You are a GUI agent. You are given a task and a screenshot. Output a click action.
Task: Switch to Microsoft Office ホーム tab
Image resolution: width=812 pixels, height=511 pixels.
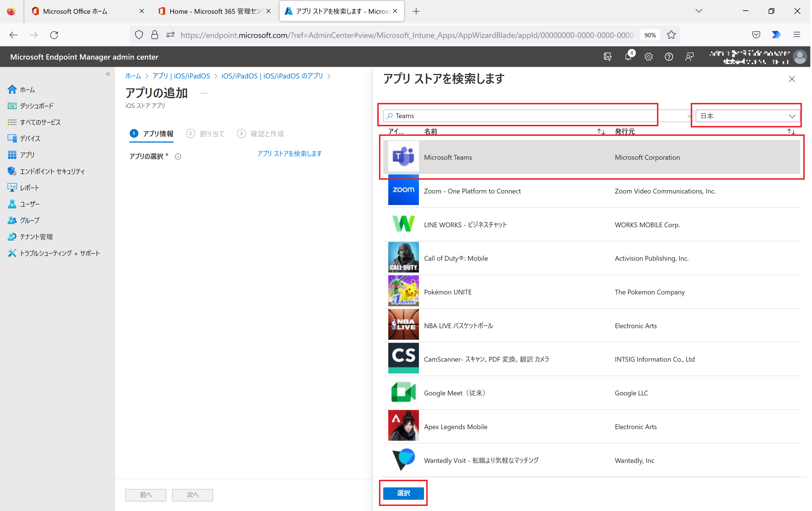click(75, 11)
